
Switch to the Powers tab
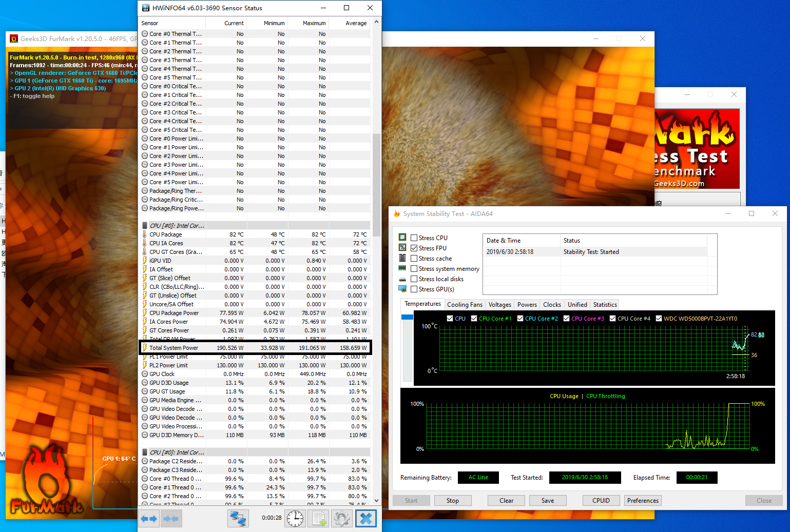(x=527, y=305)
